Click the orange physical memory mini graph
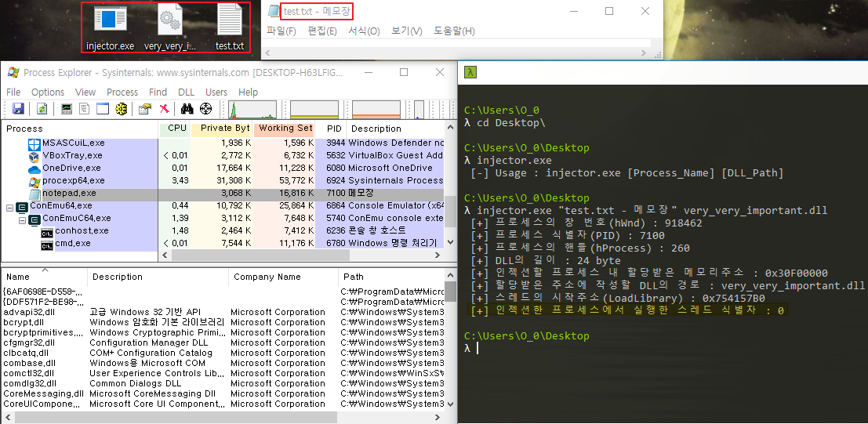The image size is (868, 424). (376, 109)
